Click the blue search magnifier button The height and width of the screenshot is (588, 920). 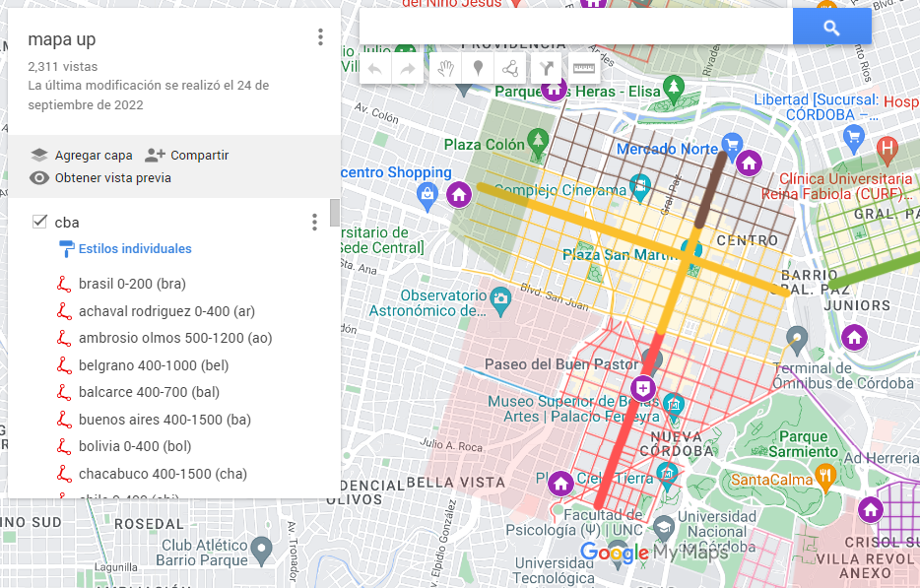pyautogui.click(x=831, y=28)
